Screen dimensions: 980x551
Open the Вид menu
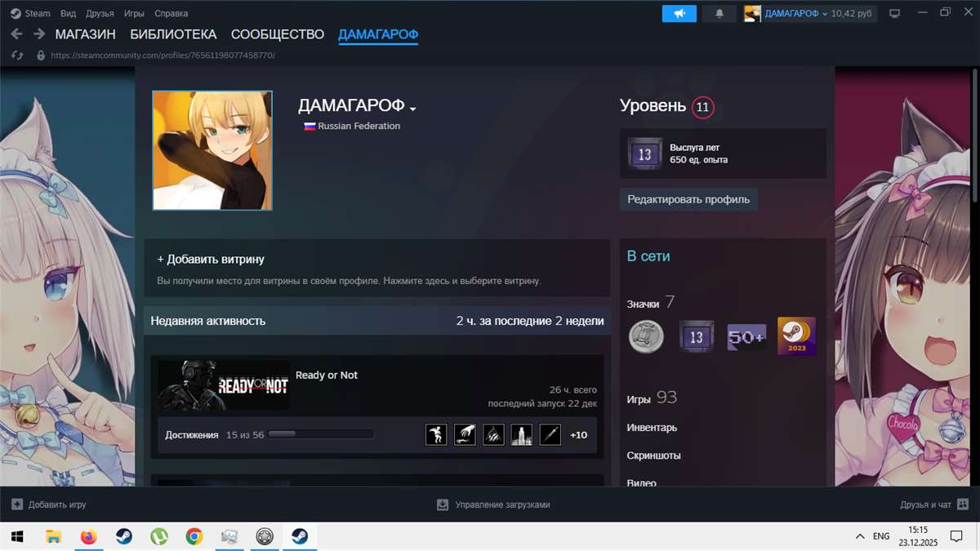(x=69, y=14)
